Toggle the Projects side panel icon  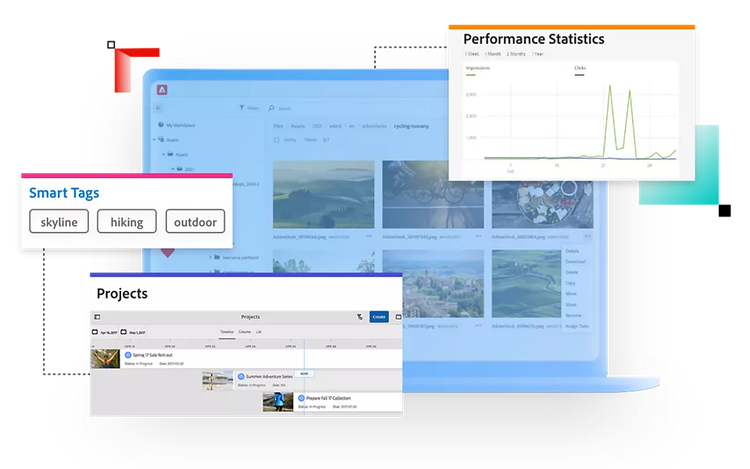click(97, 317)
